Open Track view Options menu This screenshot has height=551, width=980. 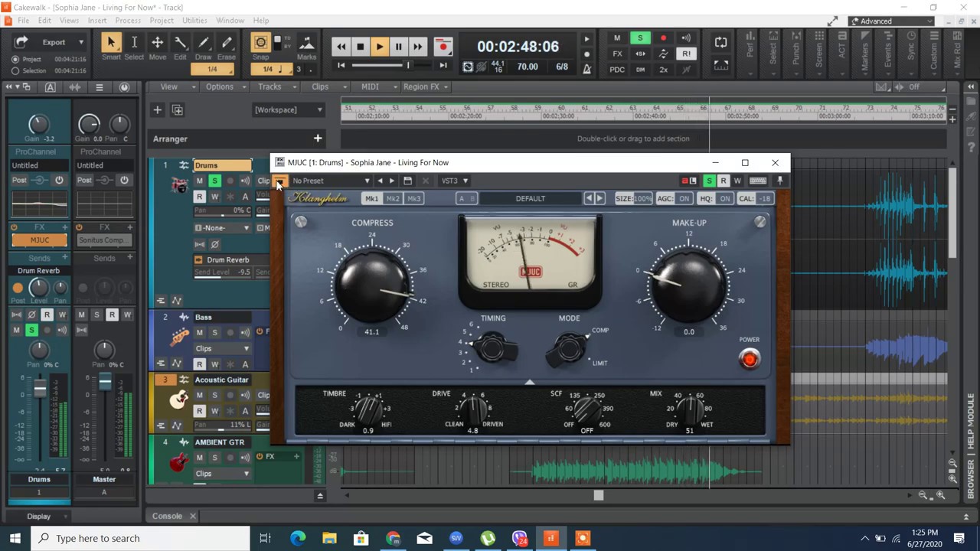pos(224,86)
